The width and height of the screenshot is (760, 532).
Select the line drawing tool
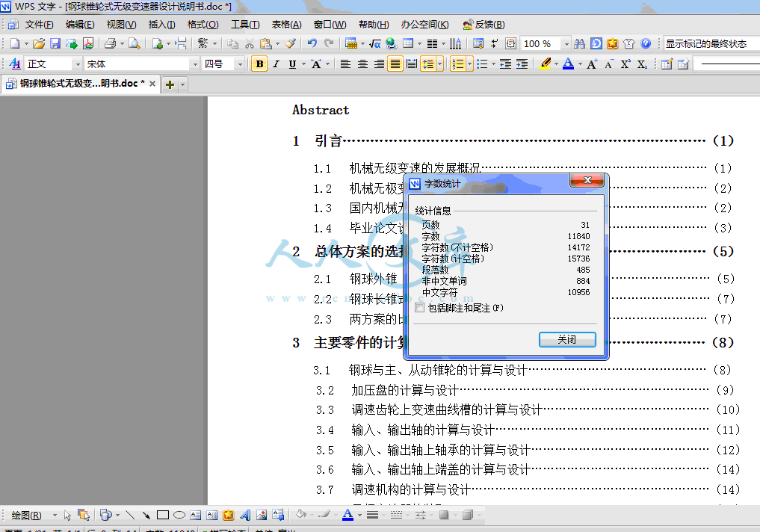tap(130, 515)
